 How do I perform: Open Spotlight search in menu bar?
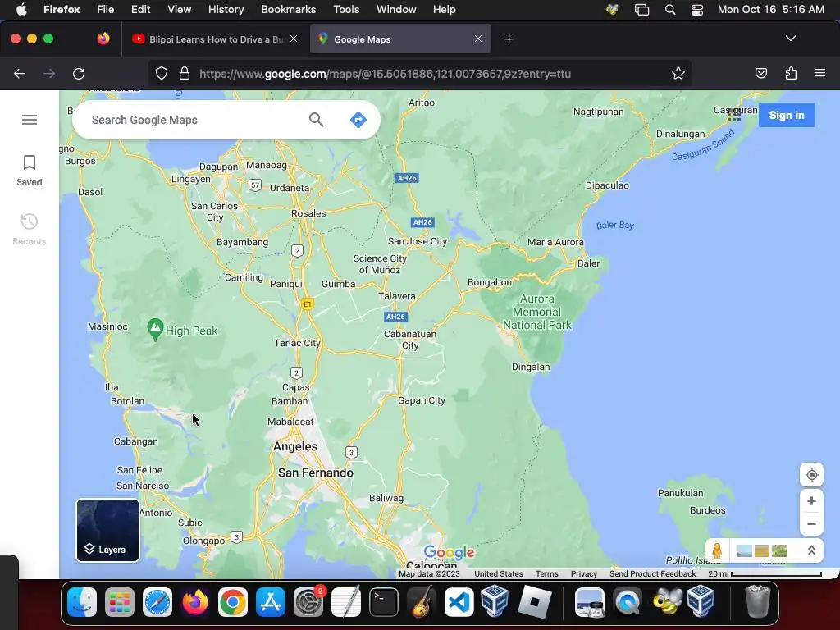tap(669, 10)
